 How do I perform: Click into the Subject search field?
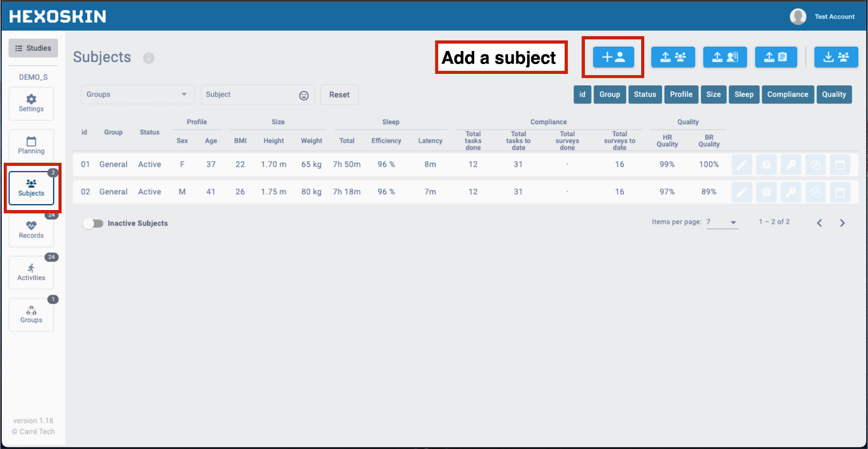click(x=250, y=94)
